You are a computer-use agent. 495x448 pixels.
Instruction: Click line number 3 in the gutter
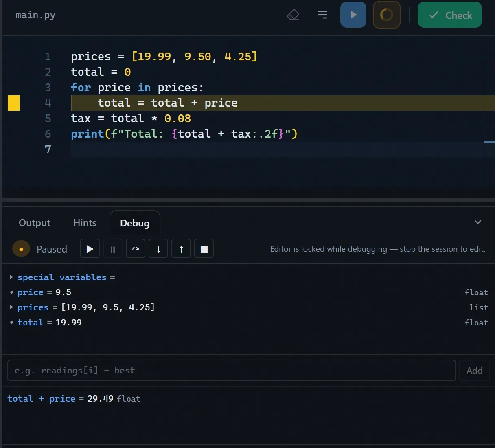pyautogui.click(x=48, y=88)
